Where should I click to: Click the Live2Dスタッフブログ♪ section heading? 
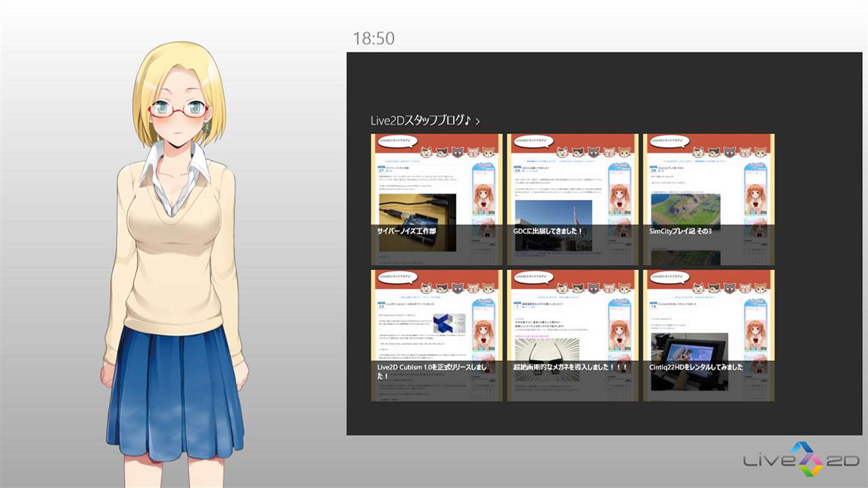coord(420,120)
